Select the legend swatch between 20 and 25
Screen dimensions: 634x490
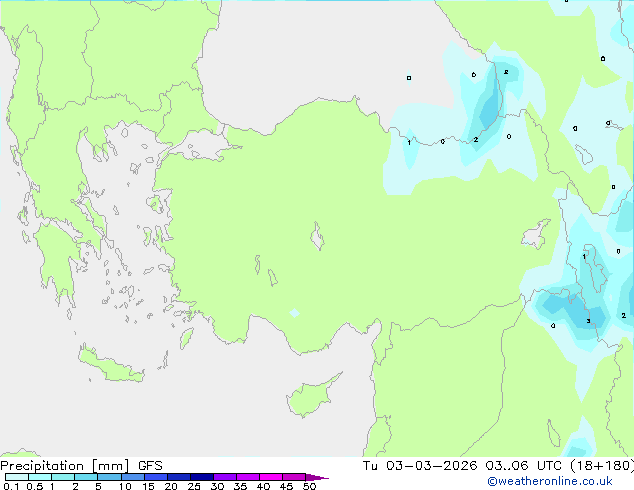pyautogui.click(x=178, y=477)
